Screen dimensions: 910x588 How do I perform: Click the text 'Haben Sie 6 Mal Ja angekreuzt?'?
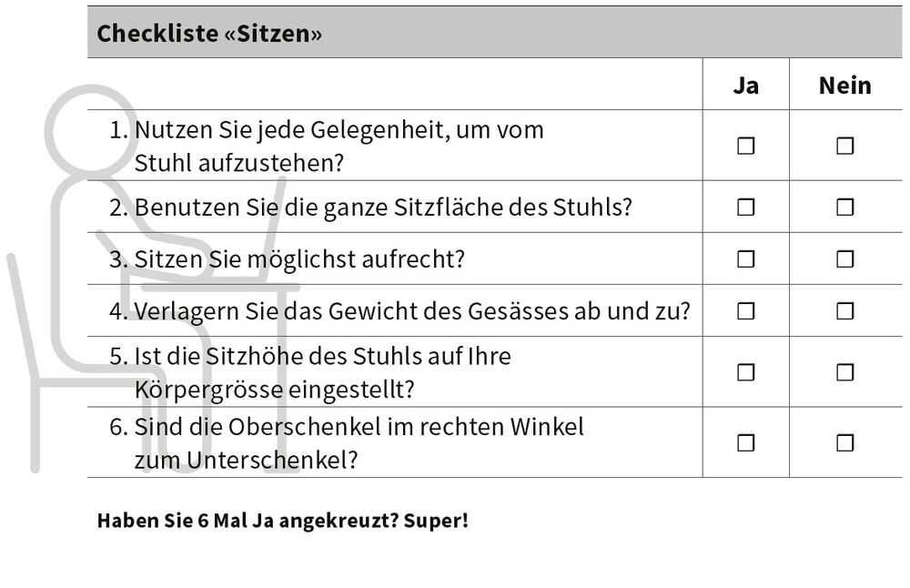[x=248, y=520]
